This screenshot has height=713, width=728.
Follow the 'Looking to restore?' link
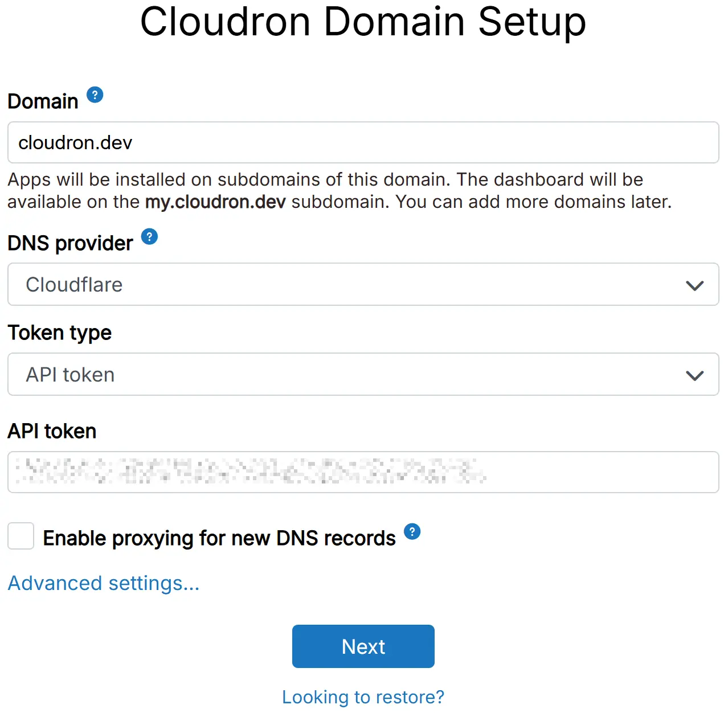point(363,697)
